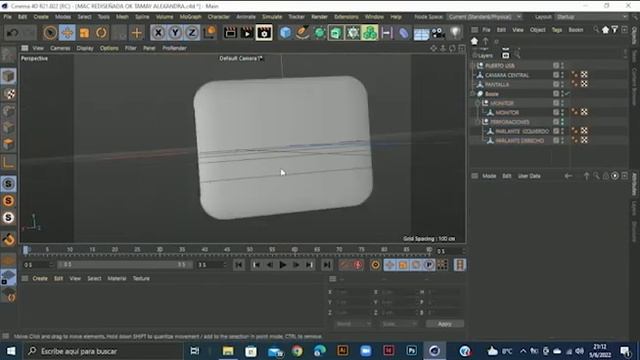Screen dimensions: 640x360
Task: Select the PARLANTE DERECHO object
Action: pyautogui.click(x=520, y=141)
